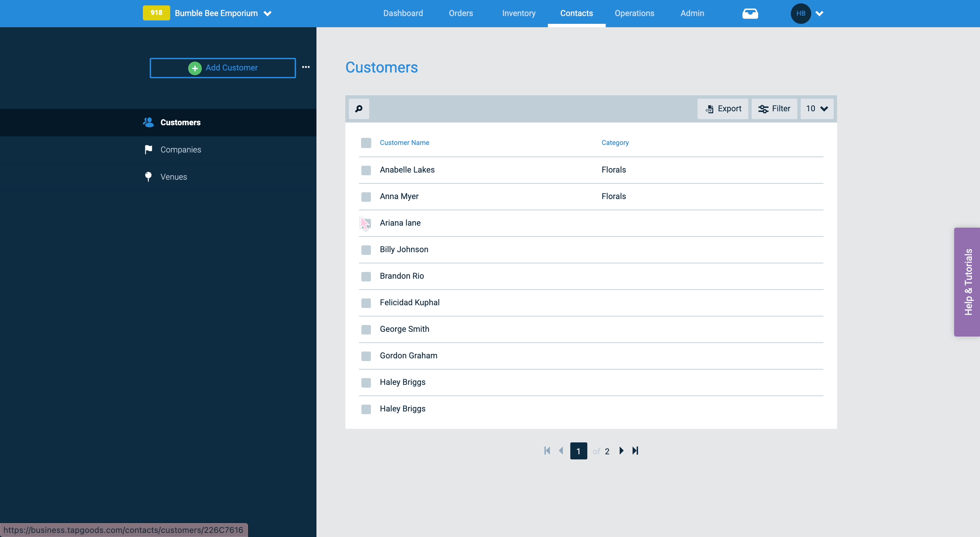
Task: Open the Operations tab
Action: (634, 13)
